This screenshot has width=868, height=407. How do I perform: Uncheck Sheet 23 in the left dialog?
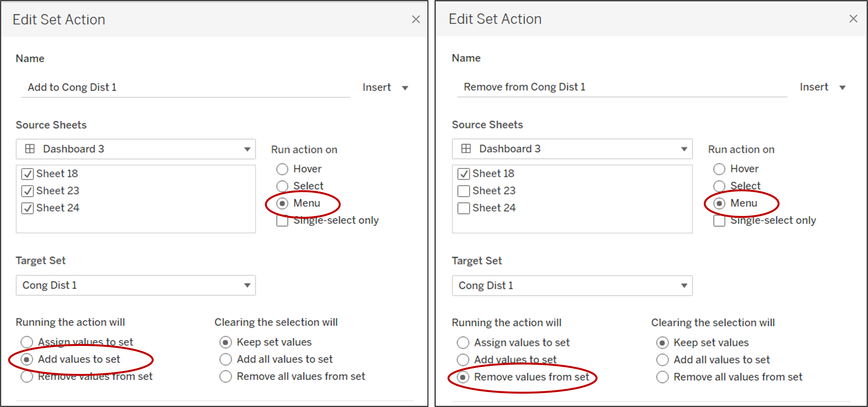[27, 191]
